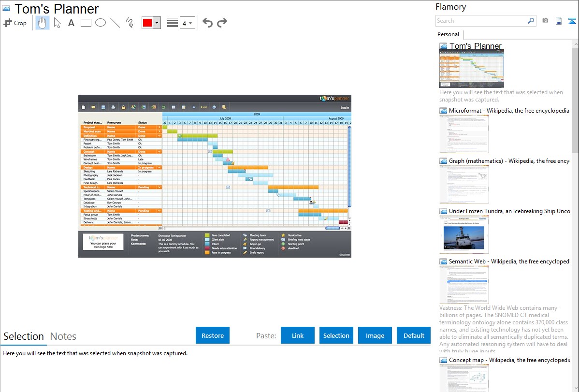Select the straight line tool
This screenshot has width=579, height=392.
(115, 23)
